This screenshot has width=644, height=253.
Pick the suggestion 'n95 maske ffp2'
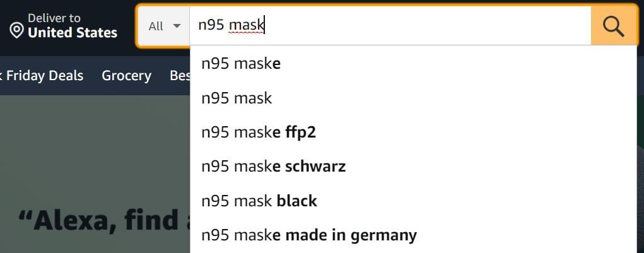click(413, 132)
